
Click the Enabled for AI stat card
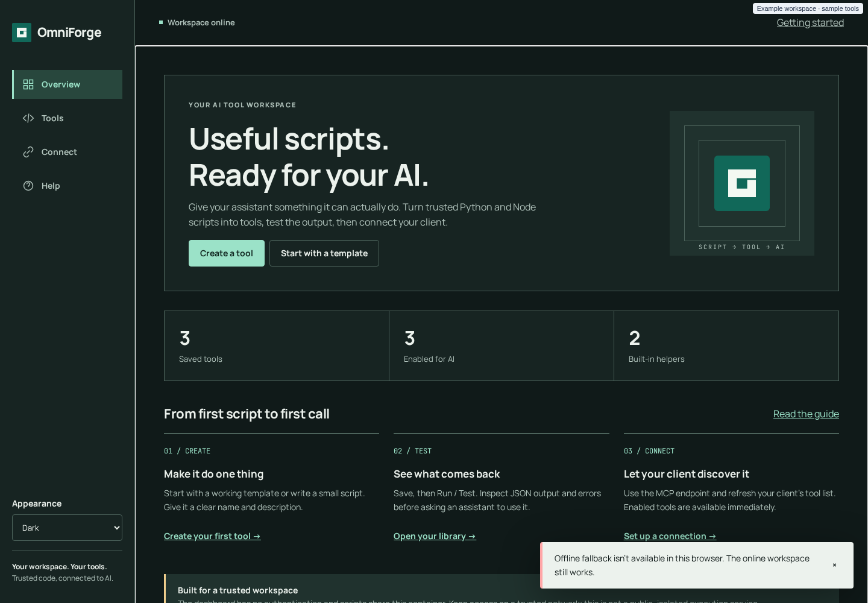tap(502, 346)
